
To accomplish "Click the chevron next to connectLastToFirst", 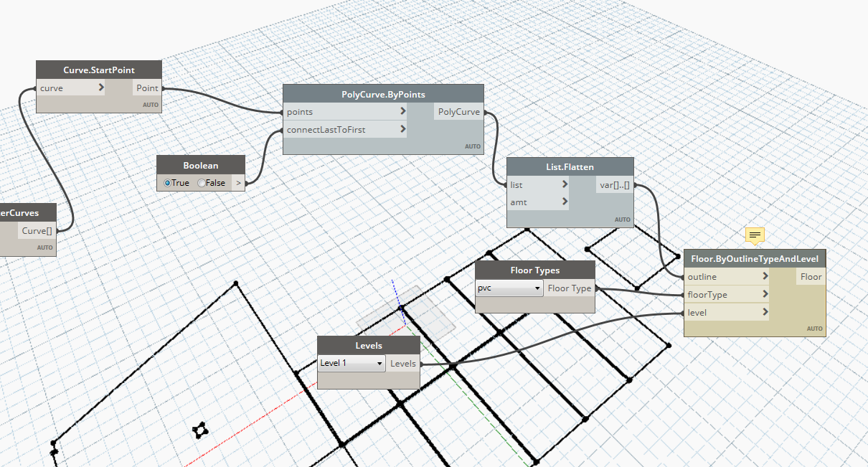I will pyautogui.click(x=404, y=130).
